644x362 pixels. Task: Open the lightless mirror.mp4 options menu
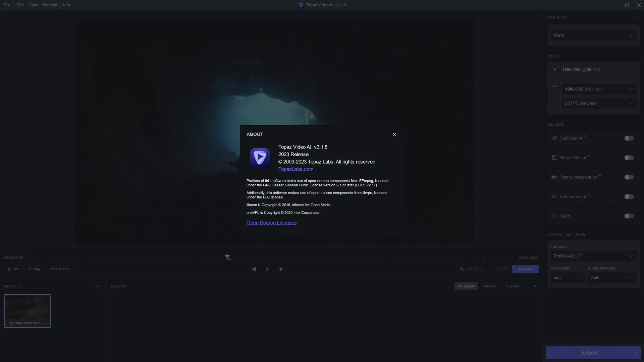pyautogui.click(x=46, y=323)
